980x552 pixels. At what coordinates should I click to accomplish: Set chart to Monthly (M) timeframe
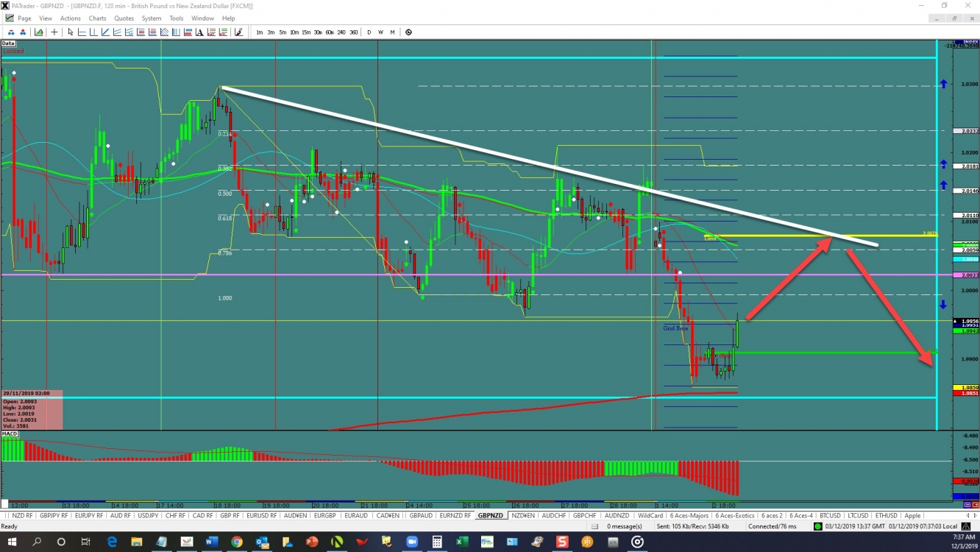coord(392,32)
